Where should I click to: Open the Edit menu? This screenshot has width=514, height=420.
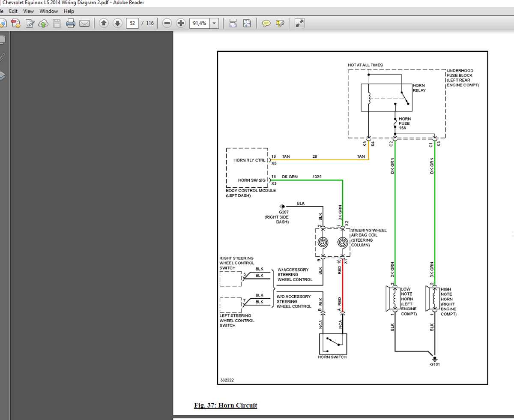tap(13, 11)
